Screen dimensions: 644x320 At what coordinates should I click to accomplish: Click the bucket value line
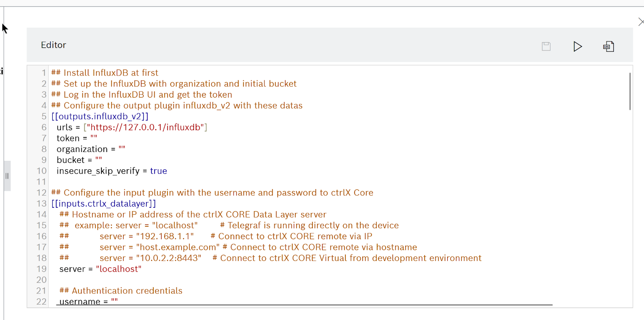point(79,160)
